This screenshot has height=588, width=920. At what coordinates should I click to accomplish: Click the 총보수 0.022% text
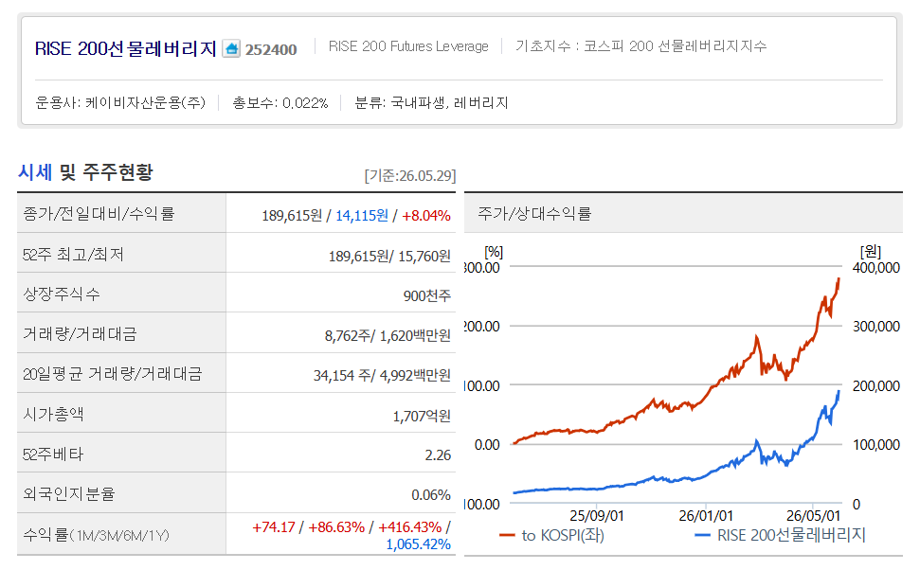pyautogui.click(x=280, y=102)
